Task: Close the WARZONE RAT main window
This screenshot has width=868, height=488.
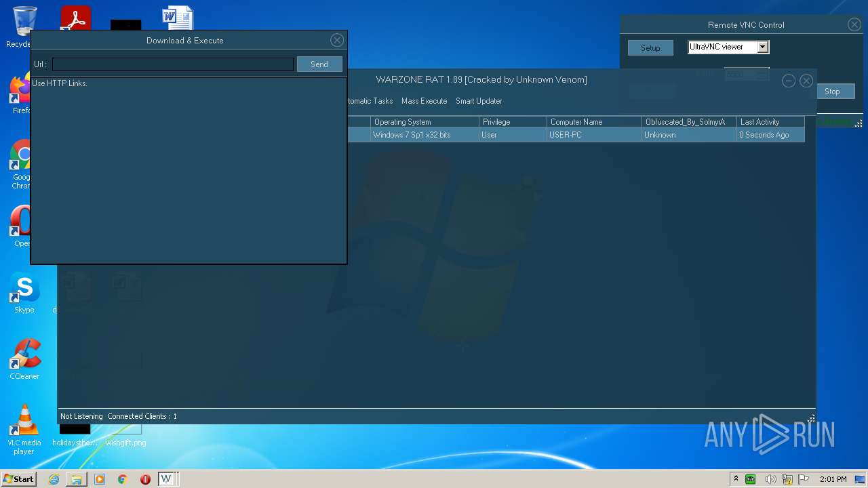Action: pyautogui.click(x=806, y=81)
